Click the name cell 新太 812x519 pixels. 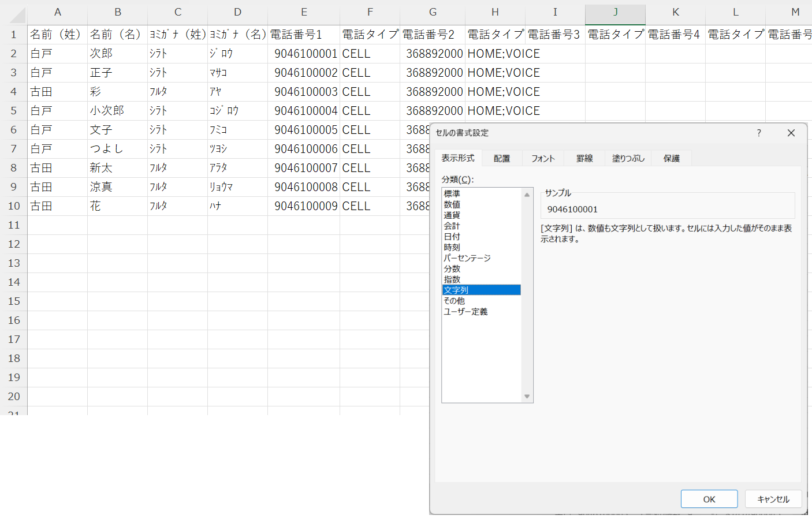pos(118,168)
